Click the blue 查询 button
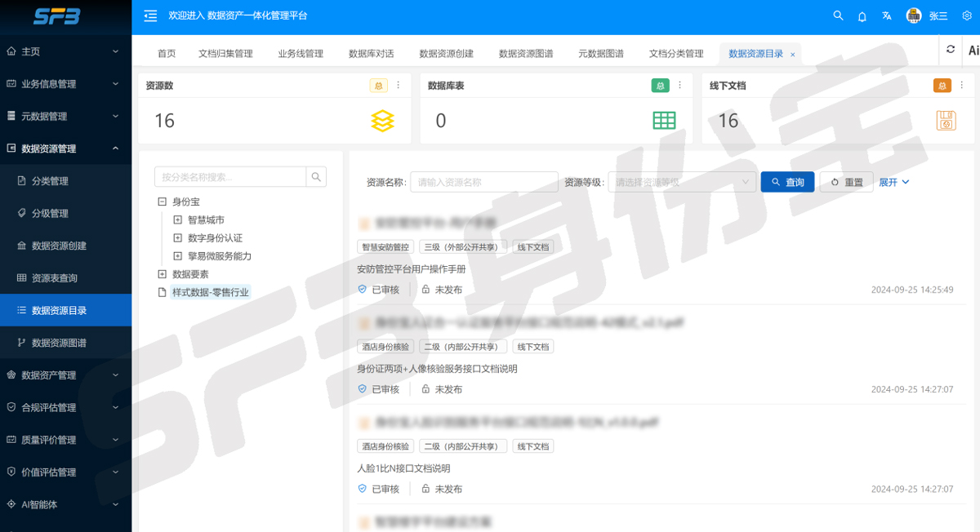980x532 pixels. tap(787, 182)
